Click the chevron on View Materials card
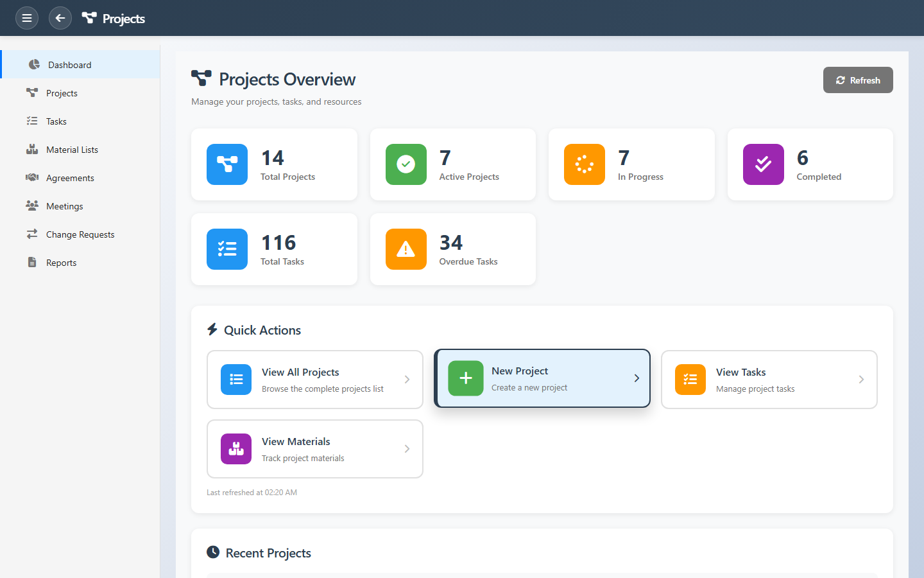This screenshot has height=578, width=924. point(407,449)
